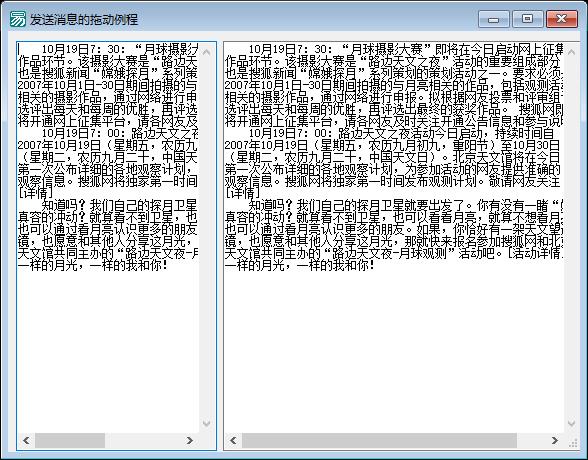The height and width of the screenshot is (460, 588).
Task: Click the right pane's scroll-up arrow
Action: pos(572,52)
